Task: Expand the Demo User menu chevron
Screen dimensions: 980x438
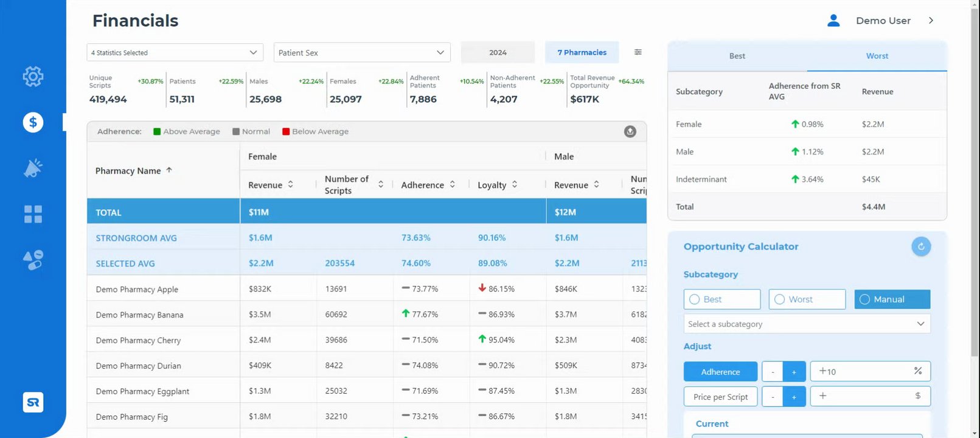Action: pos(931,21)
